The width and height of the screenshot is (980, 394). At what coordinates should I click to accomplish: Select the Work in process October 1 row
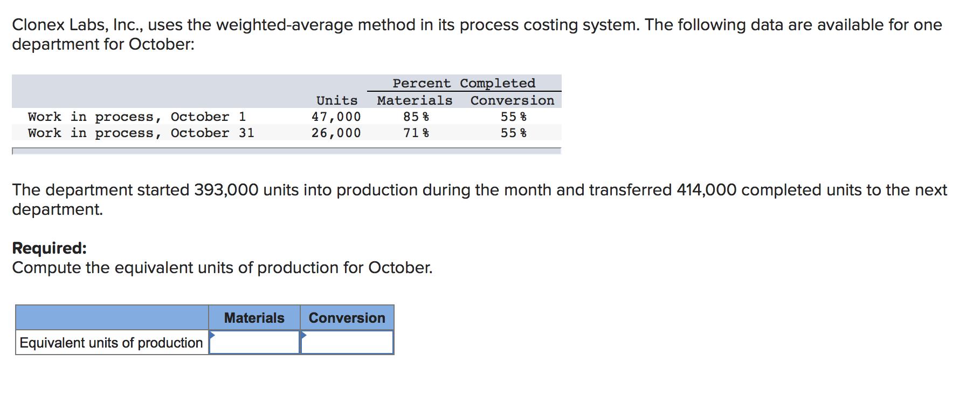137,116
